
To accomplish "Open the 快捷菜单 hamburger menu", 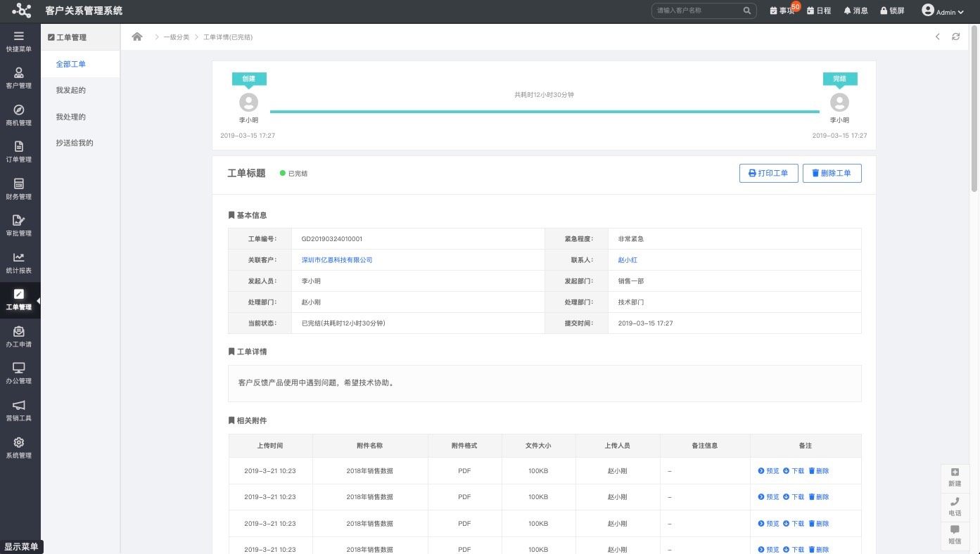I will pyautogui.click(x=19, y=41).
